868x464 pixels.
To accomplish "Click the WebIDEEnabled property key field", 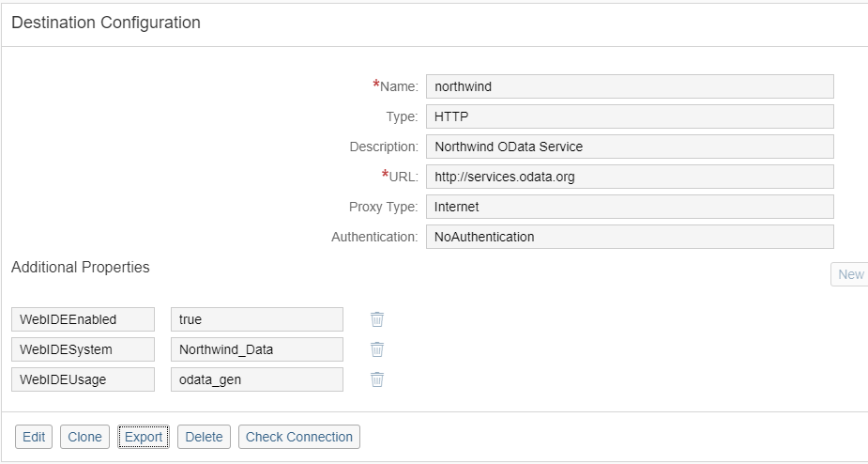I will [x=83, y=319].
